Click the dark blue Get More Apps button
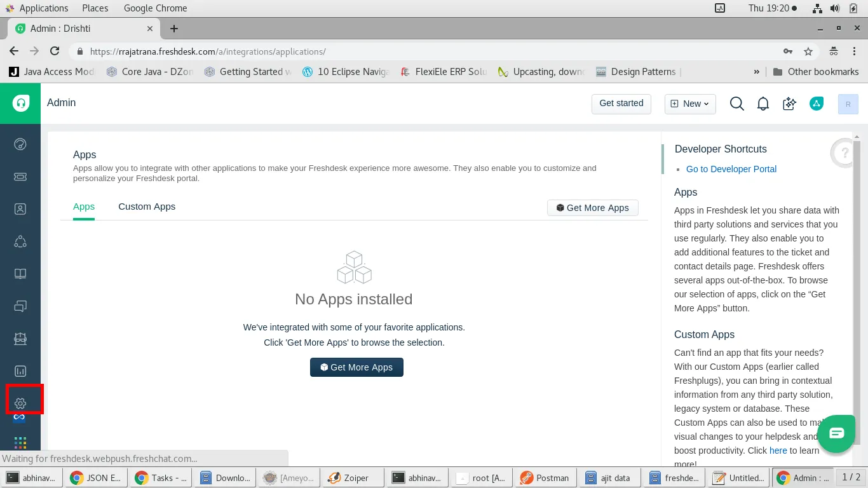This screenshot has width=868, height=488. click(356, 367)
